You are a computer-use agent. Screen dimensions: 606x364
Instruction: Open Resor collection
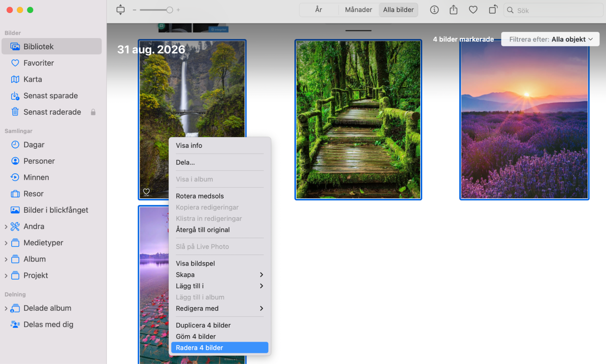pos(52,194)
